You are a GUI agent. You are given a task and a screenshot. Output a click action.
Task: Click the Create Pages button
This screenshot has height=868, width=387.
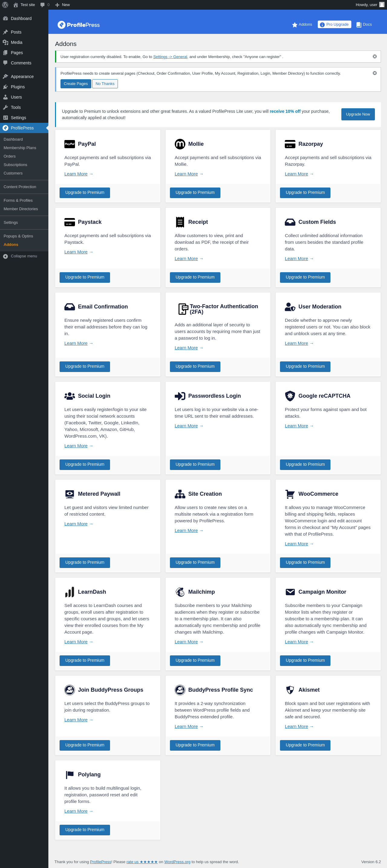[76, 83]
